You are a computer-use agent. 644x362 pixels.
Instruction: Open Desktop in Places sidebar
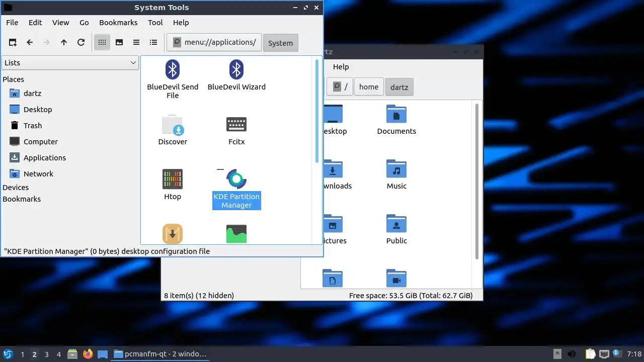pos(31,110)
